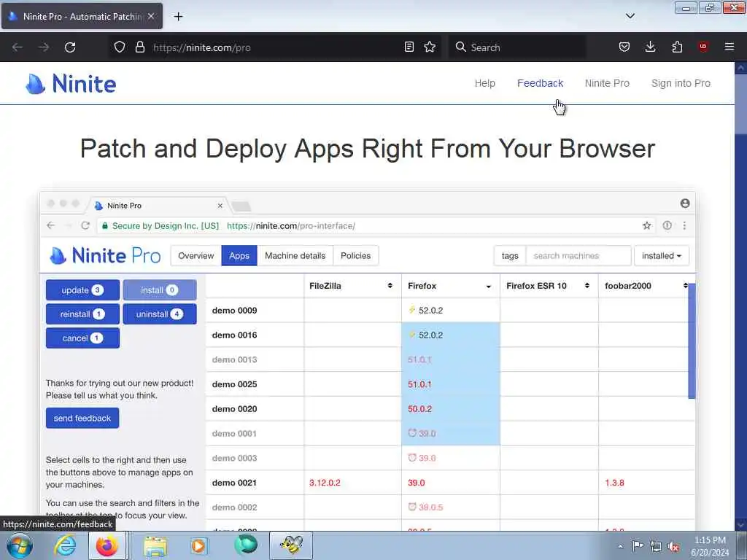Click the page vertical scrollbar
The height and width of the screenshot is (560, 747).
740,295
